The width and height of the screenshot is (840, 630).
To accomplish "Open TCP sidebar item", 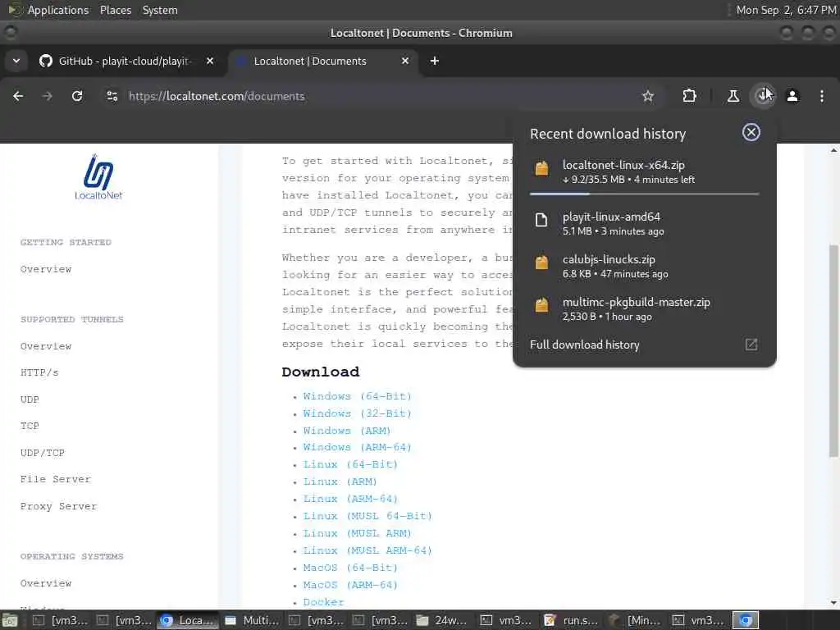I will [30, 426].
